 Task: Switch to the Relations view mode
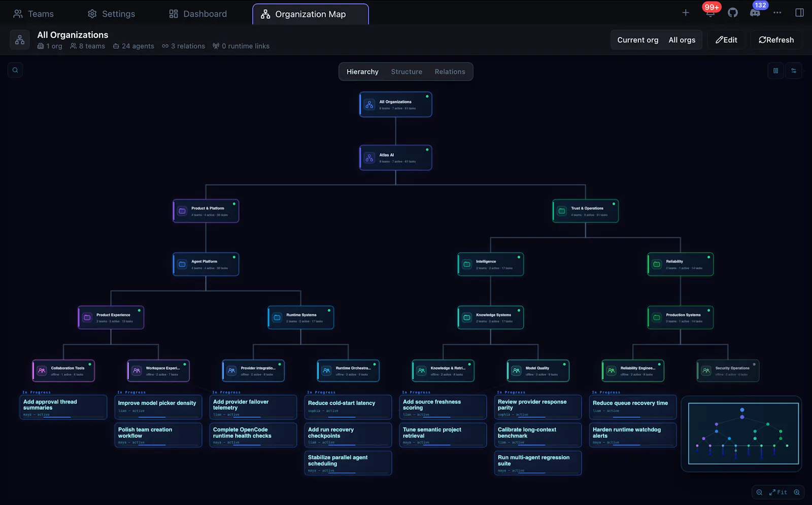click(x=450, y=71)
